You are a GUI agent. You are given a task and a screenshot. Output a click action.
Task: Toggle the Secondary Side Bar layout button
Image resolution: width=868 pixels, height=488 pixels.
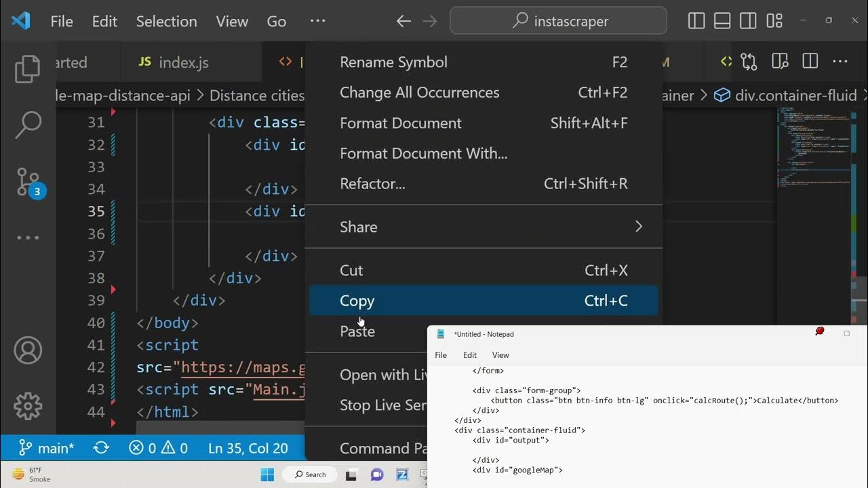tap(748, 21)
